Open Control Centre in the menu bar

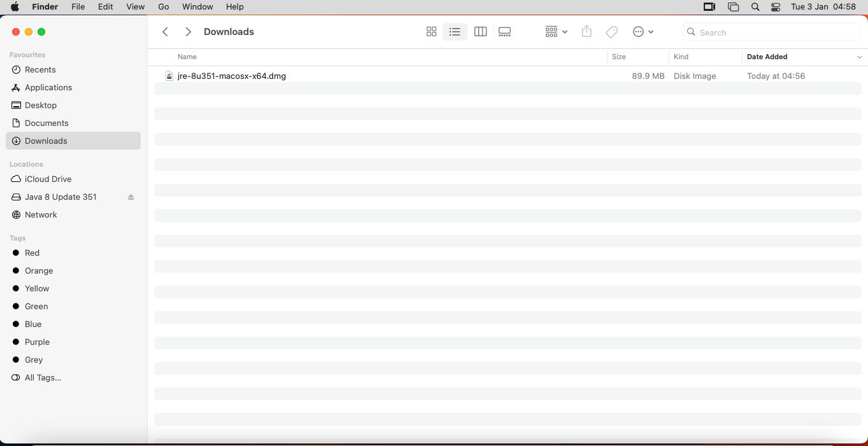[x=776, y=7]
